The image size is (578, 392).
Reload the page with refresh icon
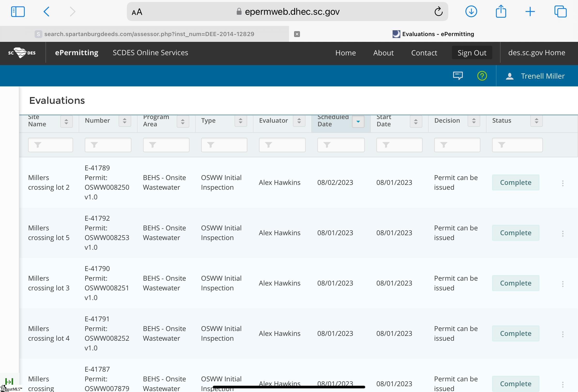click(x=438, y=11)
